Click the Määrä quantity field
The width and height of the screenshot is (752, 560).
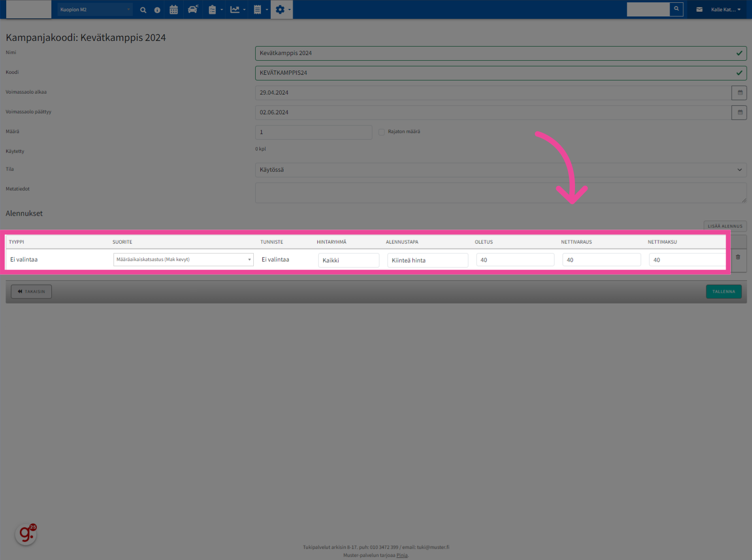(x=314, y=132)
